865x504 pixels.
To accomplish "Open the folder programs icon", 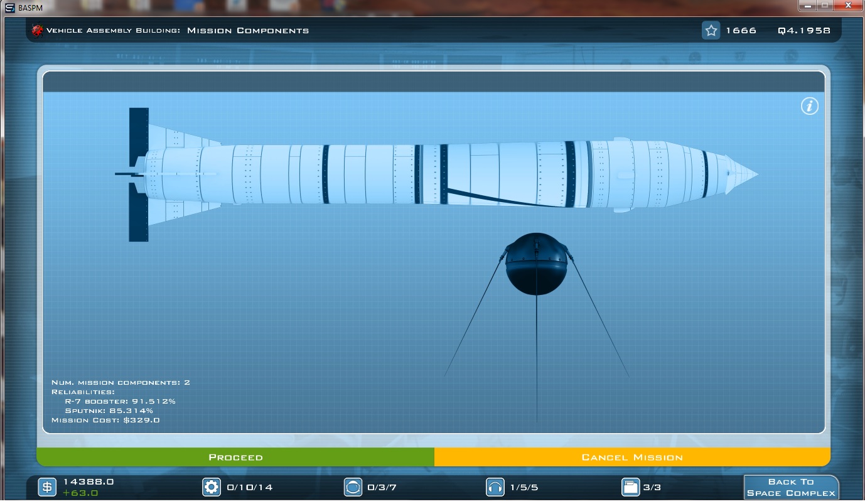I will coord(630,487).
